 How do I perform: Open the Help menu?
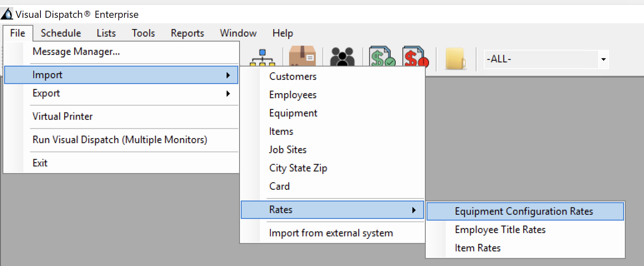(x=283, y=33)
